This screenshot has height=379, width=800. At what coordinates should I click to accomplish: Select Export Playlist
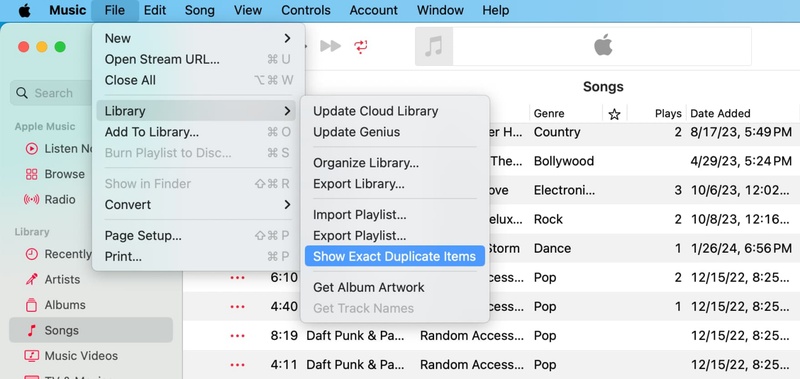coord(394,236)
